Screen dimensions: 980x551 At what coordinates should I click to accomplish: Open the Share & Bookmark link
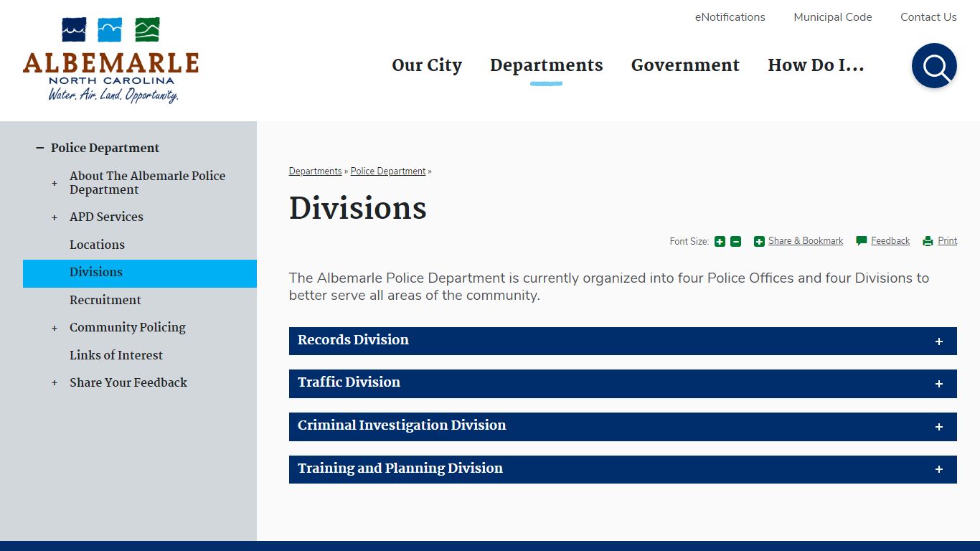[x=806, y=241]
